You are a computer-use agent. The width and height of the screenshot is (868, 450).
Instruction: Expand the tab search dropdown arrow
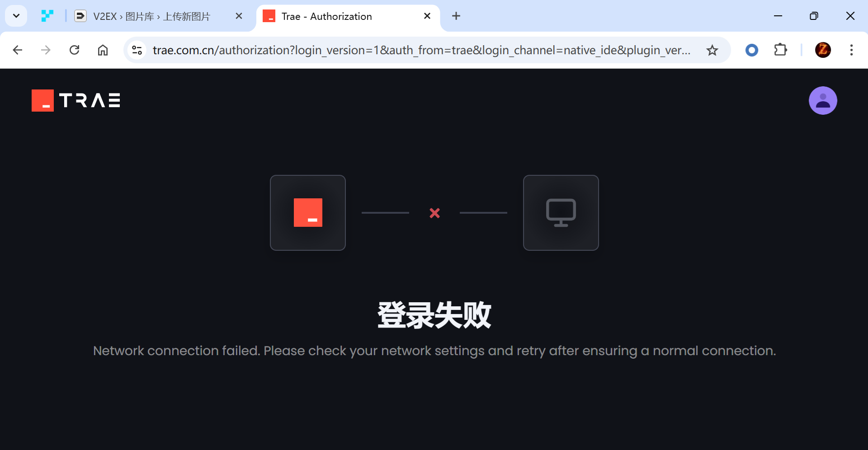coord(16,16)
